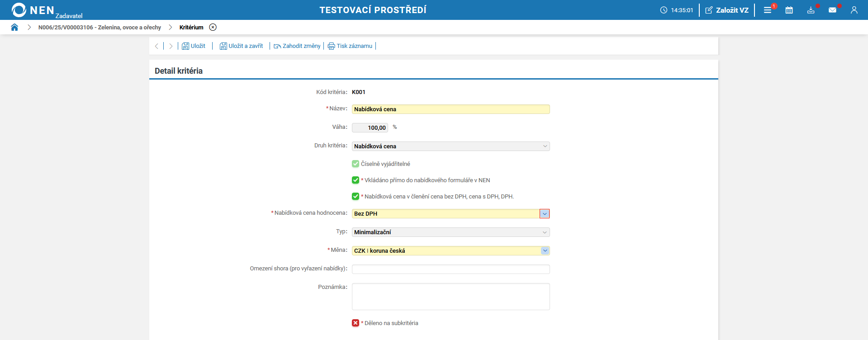Uncheck 'Nabídková cena v členění' checkbox
The image size is (868, 340).
click(356, 196)
